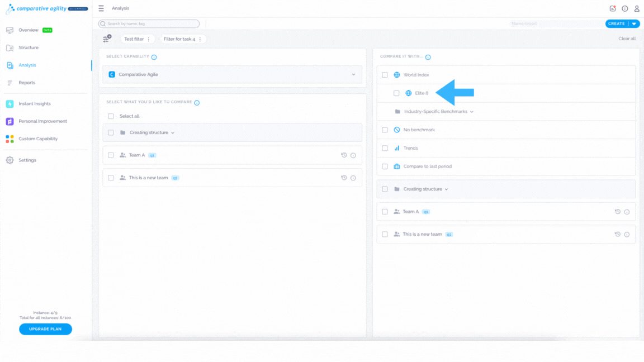Open info icon next to Select Capability
Screen dimensions: 644x362
click(x=154, y=57)
